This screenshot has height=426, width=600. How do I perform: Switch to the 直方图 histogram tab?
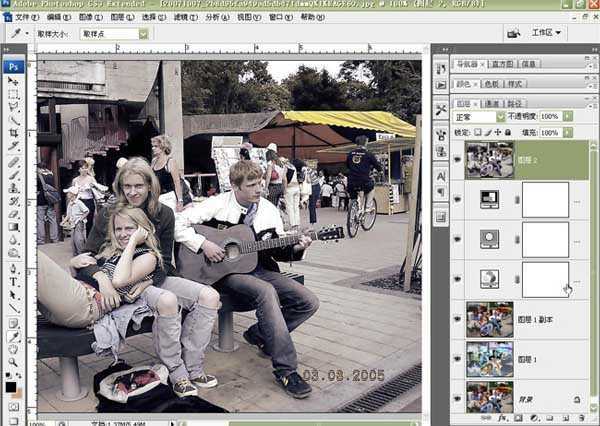(502, 64)
